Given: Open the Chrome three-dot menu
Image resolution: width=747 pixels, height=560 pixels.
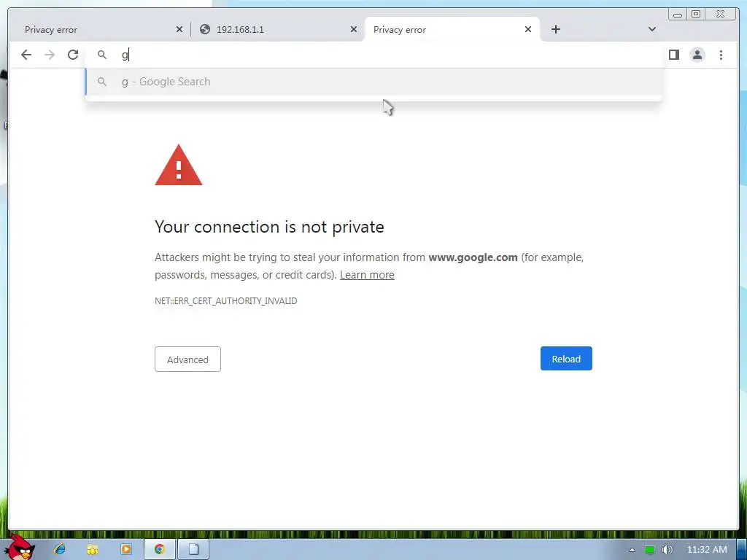Looking at the screenshot, I should [721, 55].
